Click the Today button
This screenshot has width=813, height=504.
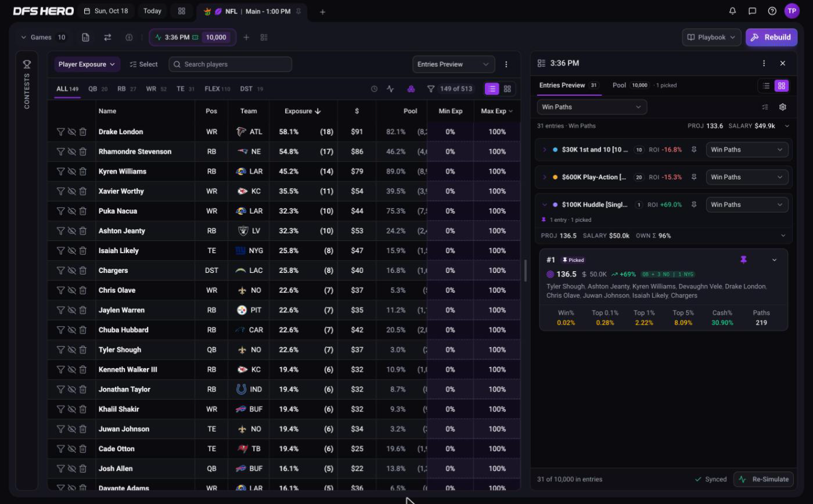pyautogui.click(x=152, y=11)
